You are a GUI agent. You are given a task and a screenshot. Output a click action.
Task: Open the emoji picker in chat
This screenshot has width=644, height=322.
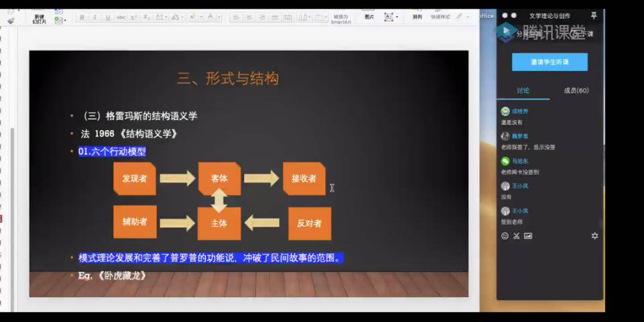click(505, 235)
